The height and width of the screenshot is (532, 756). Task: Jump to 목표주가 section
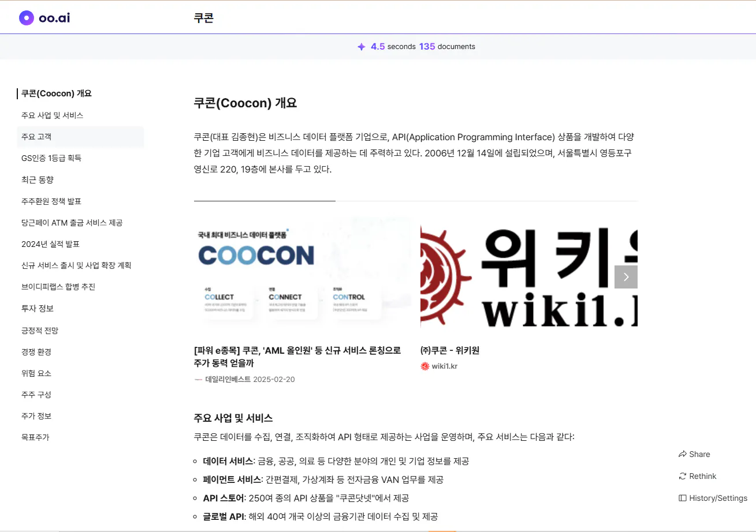pyautogui.click(x=35, y=437)
